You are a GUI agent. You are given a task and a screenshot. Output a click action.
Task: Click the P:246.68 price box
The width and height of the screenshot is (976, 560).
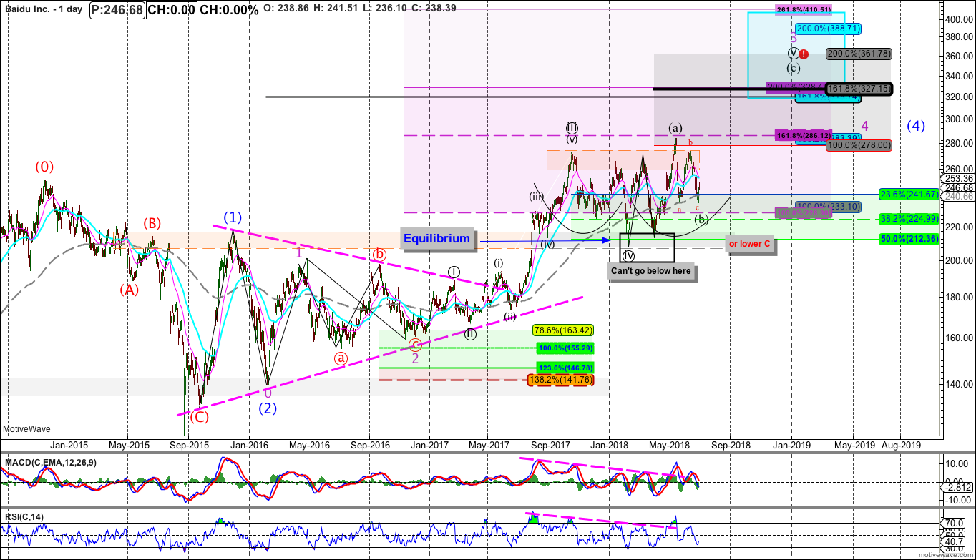(x=117, y=10)
